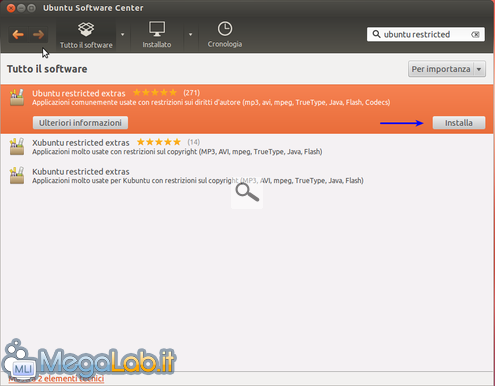This screenshot has height=386, width=495.
Task: Click the Ubuntu restricted extras package icon
Action: tap(17, 97)
